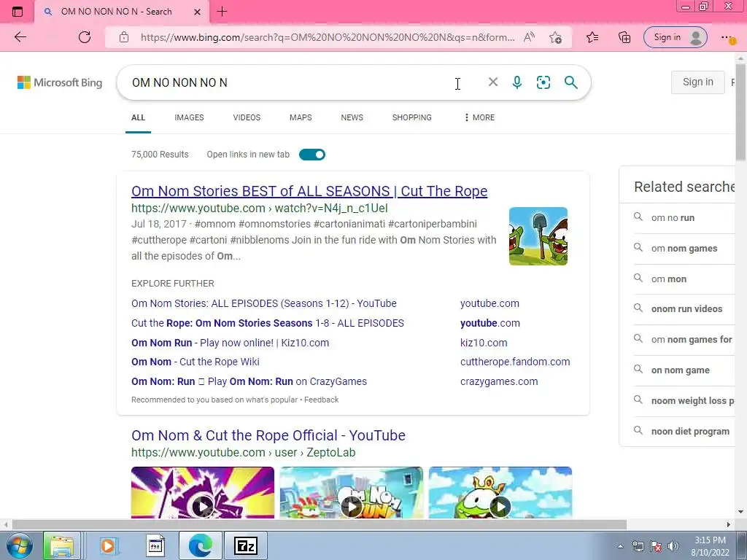Click the Read aloud icon in address bar
The image size is (747, 560).
pos(529,37)
